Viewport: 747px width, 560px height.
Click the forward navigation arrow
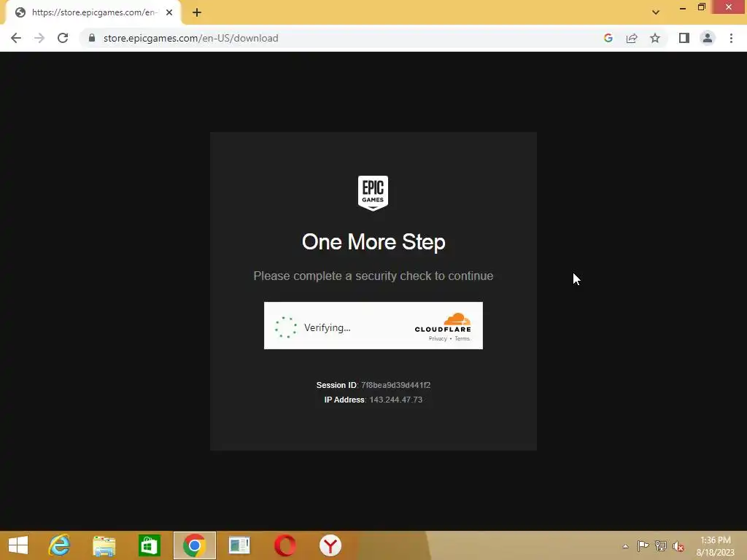(x=39, y=38)
